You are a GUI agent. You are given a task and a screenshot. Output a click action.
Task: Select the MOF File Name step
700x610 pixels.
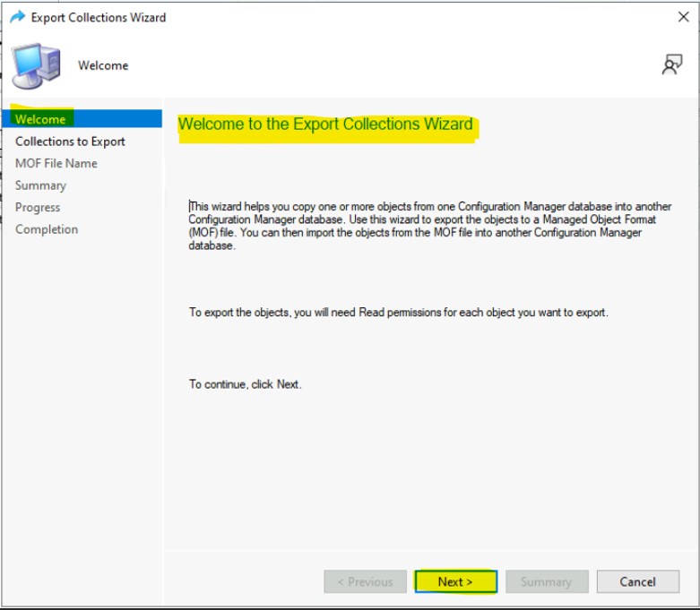tap(56, 163)
